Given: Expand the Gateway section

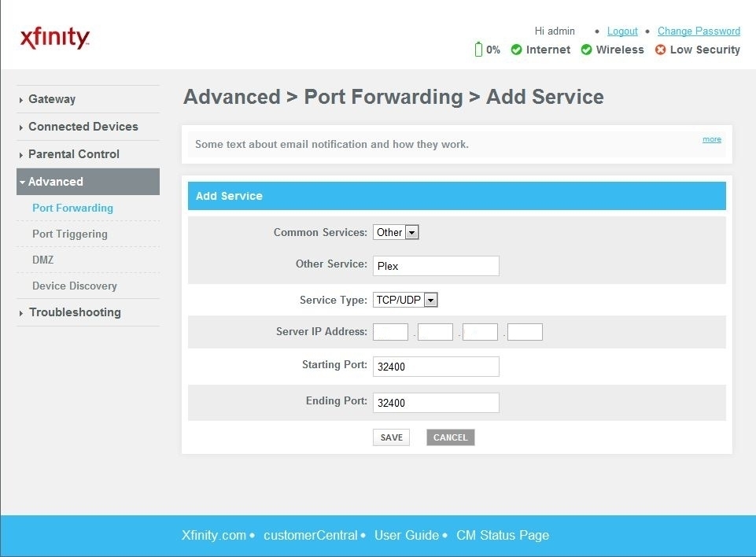Looking at the screenshot, I should click(x=51, y=99).
